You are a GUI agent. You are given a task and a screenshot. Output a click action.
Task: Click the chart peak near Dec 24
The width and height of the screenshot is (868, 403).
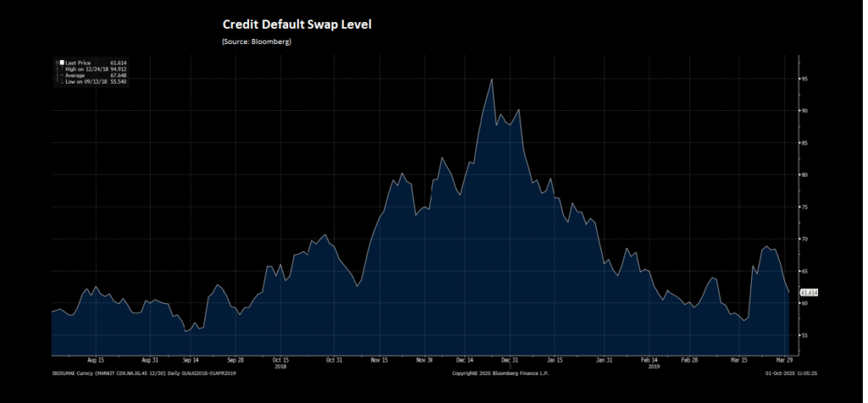click(x=492, y=79)
